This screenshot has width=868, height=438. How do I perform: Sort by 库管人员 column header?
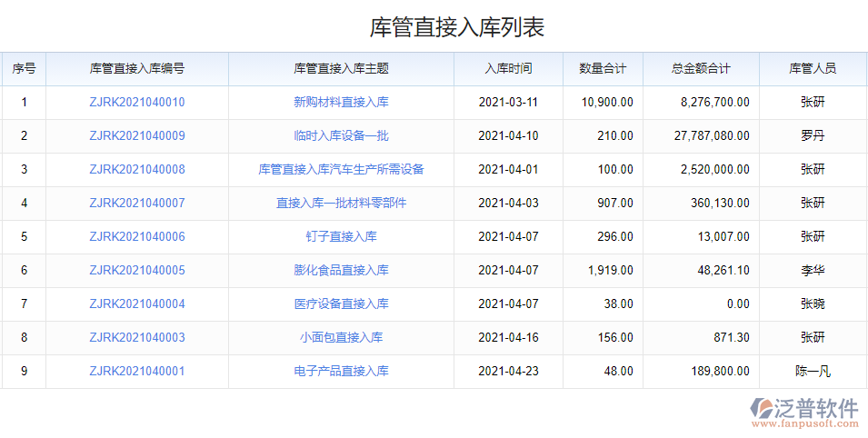(x=812, y=69)
